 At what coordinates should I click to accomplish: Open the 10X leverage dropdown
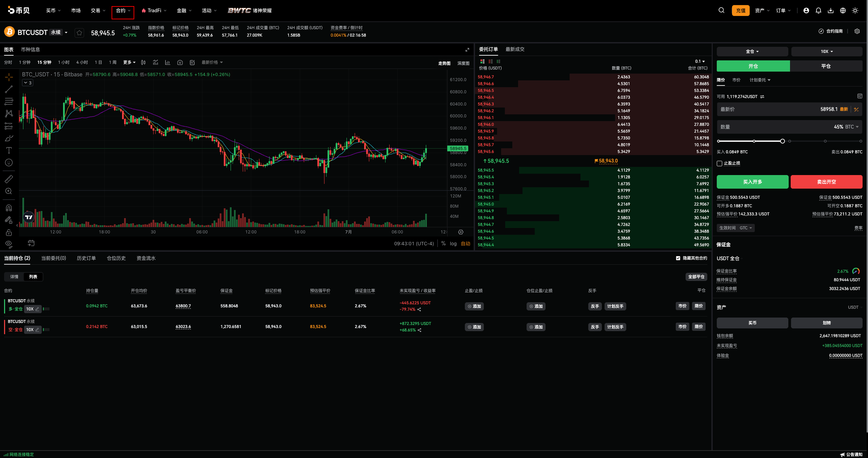tap(827, 52)
